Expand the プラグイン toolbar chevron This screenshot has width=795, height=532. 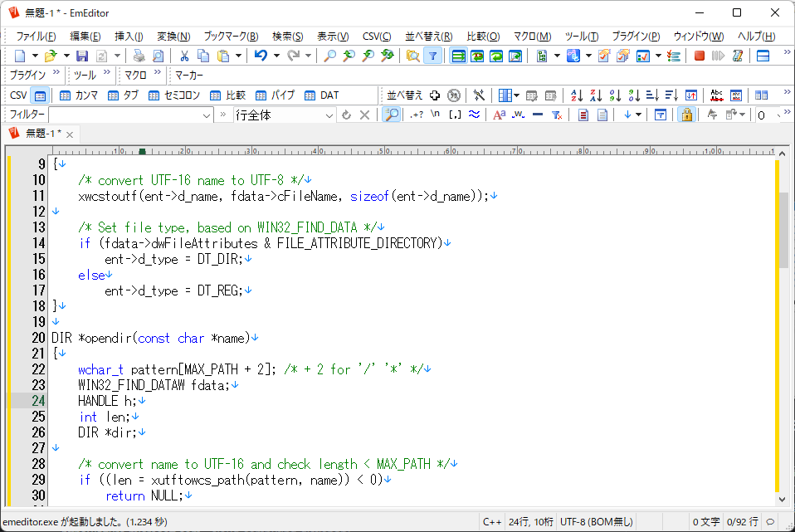tap(56, 72)
